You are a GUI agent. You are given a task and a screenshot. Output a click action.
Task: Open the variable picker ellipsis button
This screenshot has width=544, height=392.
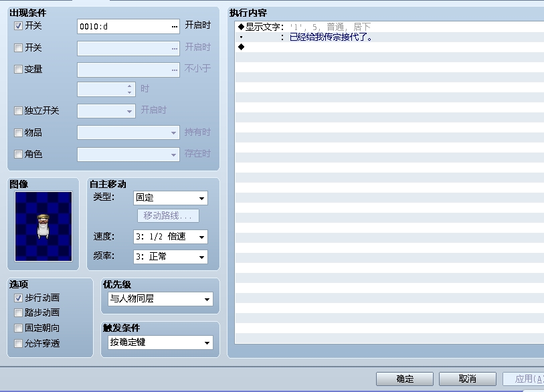tap(174, 70)
